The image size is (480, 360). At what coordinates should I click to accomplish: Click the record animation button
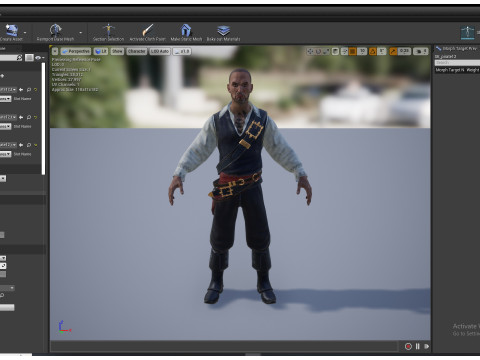coord(408,346)
